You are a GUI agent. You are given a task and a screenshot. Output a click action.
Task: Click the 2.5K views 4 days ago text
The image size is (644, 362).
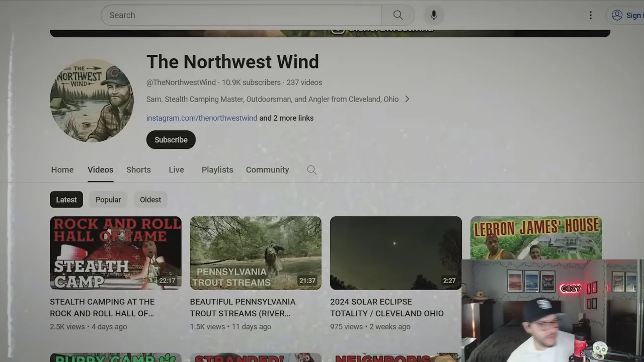point(89,327)
